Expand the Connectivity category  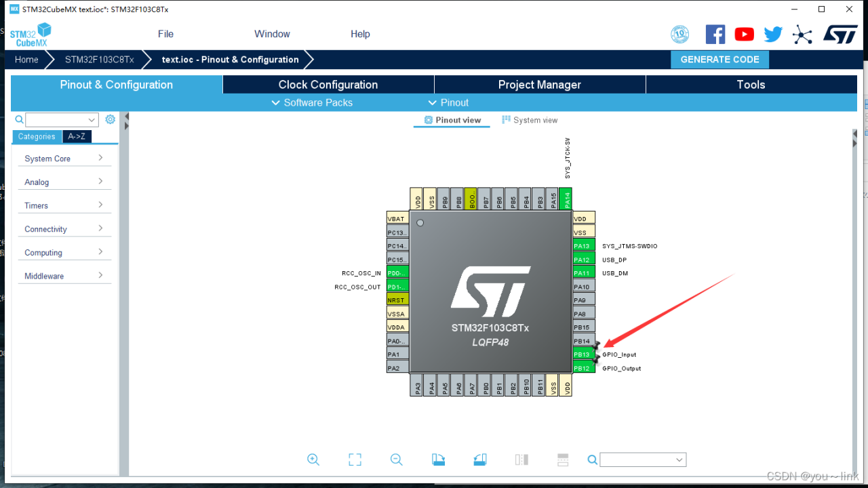[64, 229]
